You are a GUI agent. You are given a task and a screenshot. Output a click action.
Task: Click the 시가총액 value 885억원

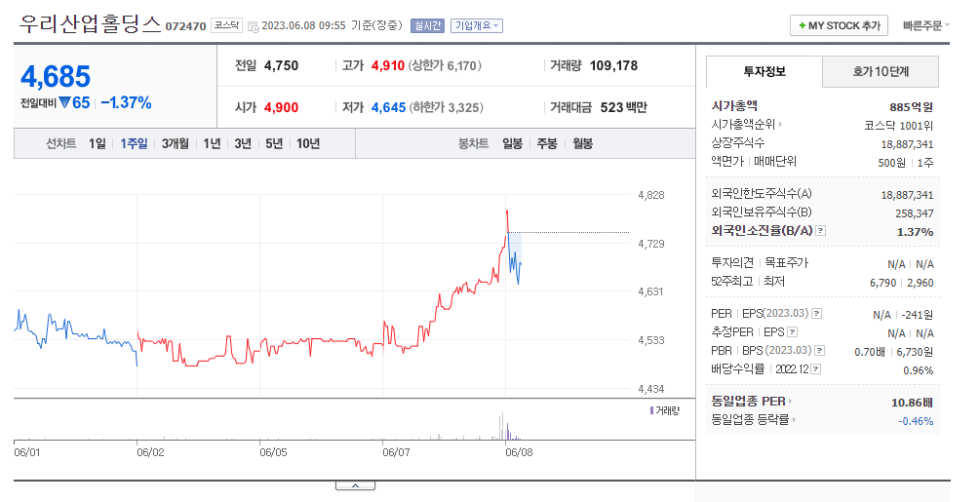911,107
